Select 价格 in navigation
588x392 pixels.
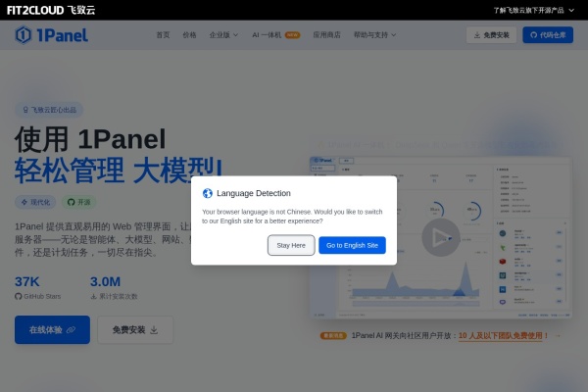[x=189, y=35]
